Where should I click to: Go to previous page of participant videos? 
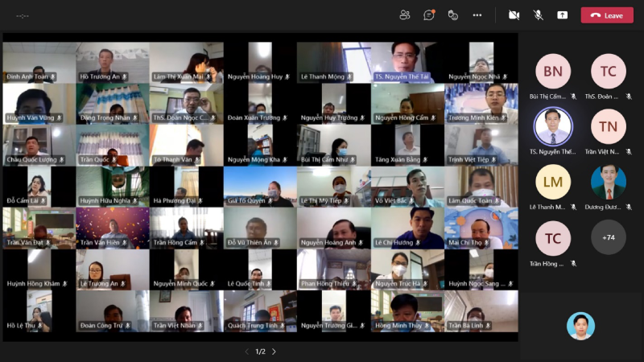[247, 352]
